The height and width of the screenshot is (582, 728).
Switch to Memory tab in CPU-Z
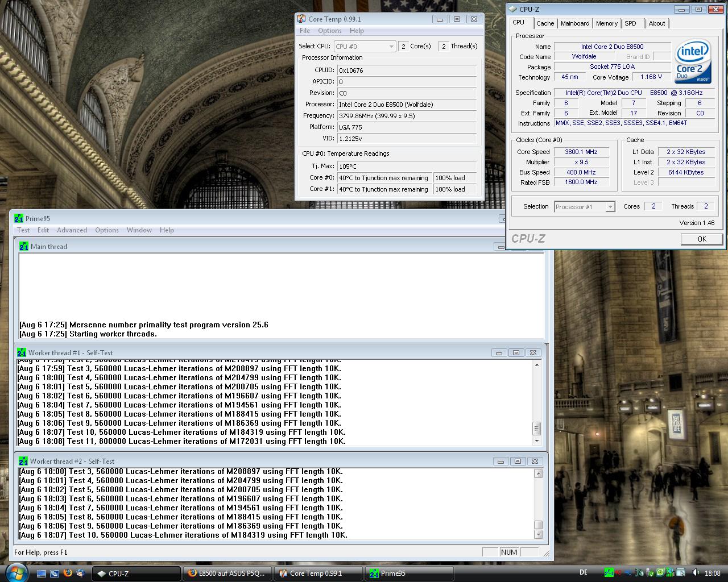pos(607,23)
